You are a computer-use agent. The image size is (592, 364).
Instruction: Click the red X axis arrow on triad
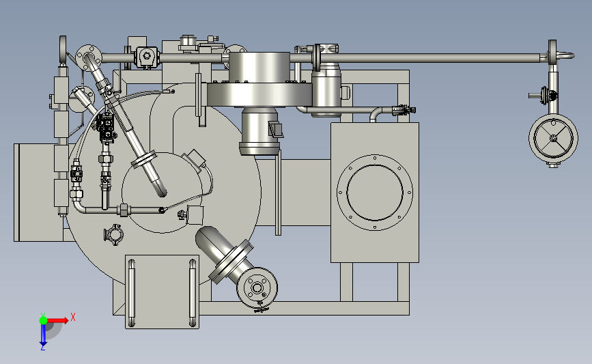57,320
